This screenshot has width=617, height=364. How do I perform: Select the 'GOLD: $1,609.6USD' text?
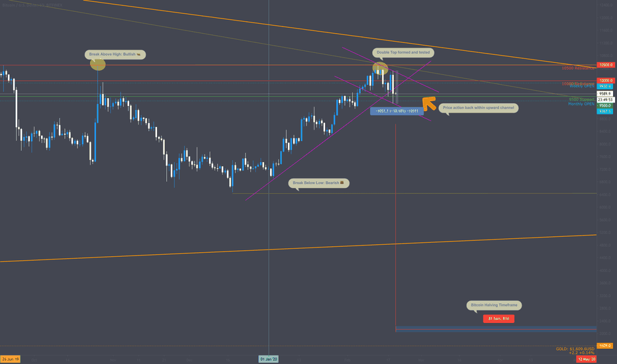(x=575, y=349)
